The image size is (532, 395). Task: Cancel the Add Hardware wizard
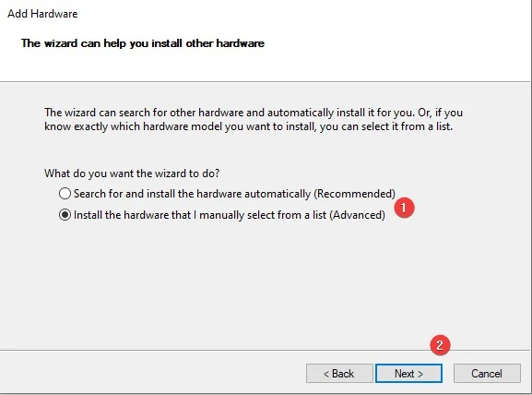click(487, 374)
